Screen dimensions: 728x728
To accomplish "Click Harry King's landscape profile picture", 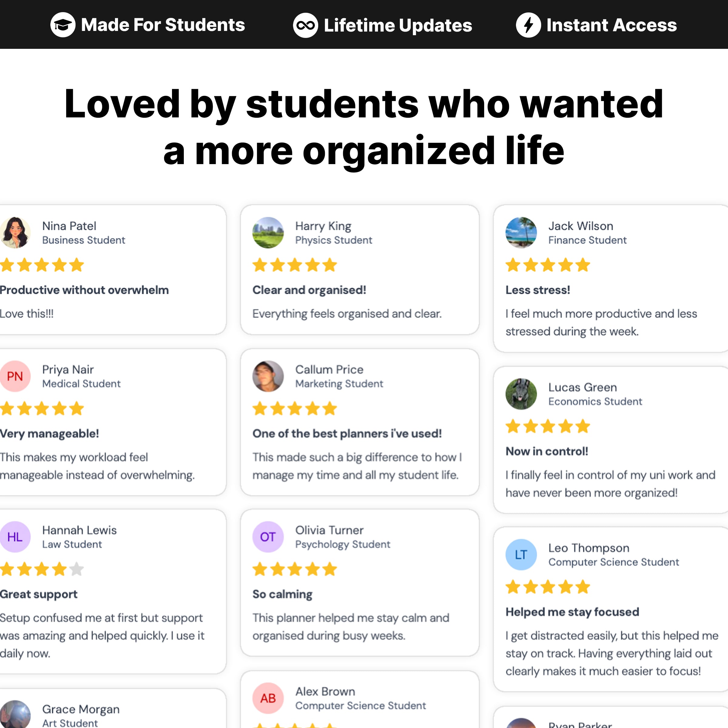I will coord(268,232).
